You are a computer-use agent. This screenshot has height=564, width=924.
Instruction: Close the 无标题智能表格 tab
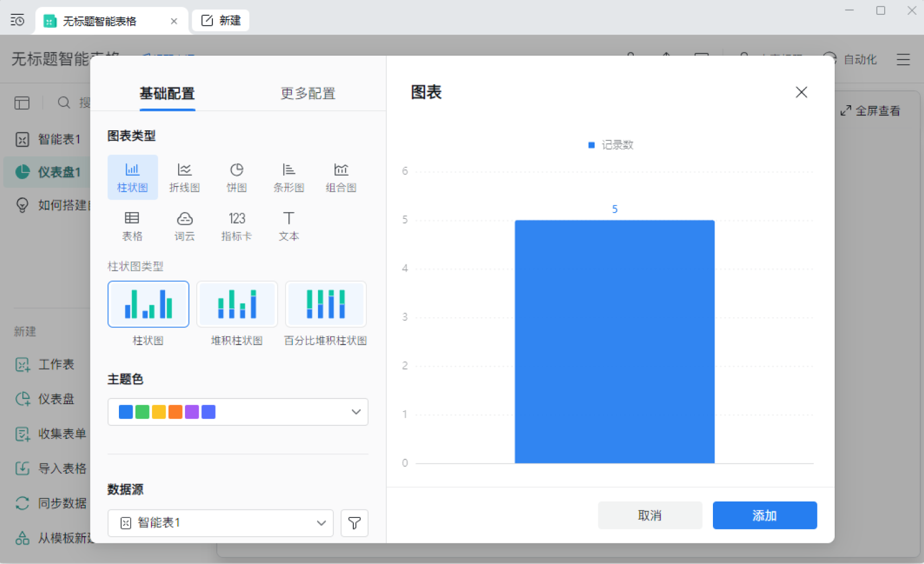(x=174, y=21)
